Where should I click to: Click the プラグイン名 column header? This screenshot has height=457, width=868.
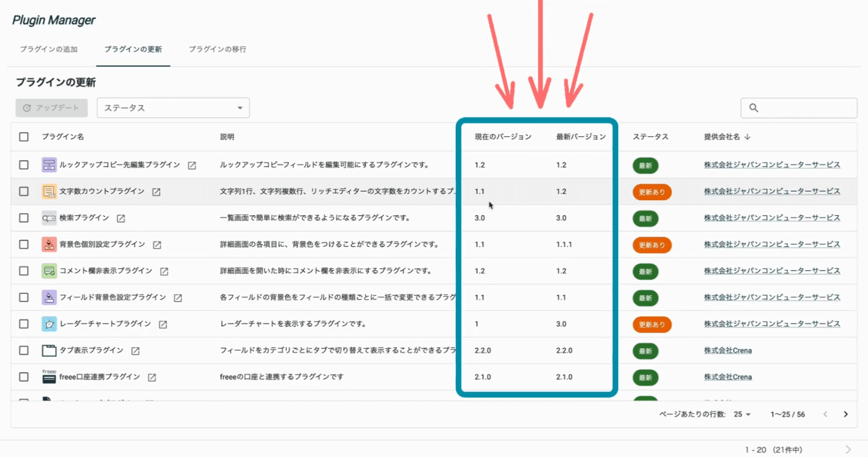[x=63, y=137]
